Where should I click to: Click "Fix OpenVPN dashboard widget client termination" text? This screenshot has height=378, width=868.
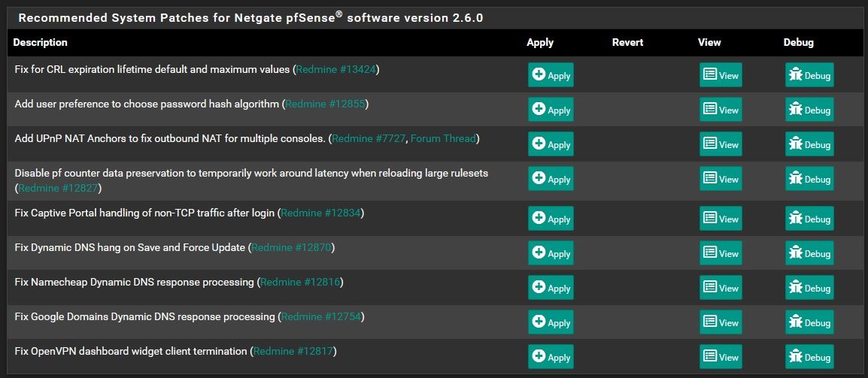click(131, 352)
